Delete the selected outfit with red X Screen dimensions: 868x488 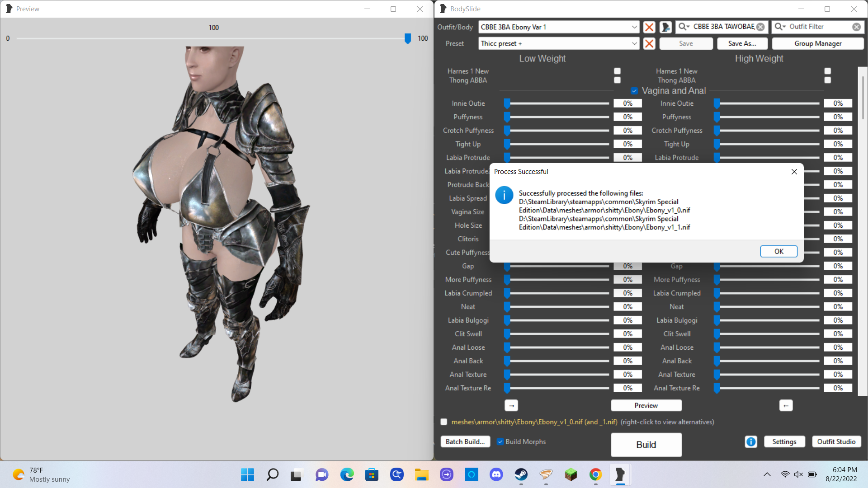[649, 27]
